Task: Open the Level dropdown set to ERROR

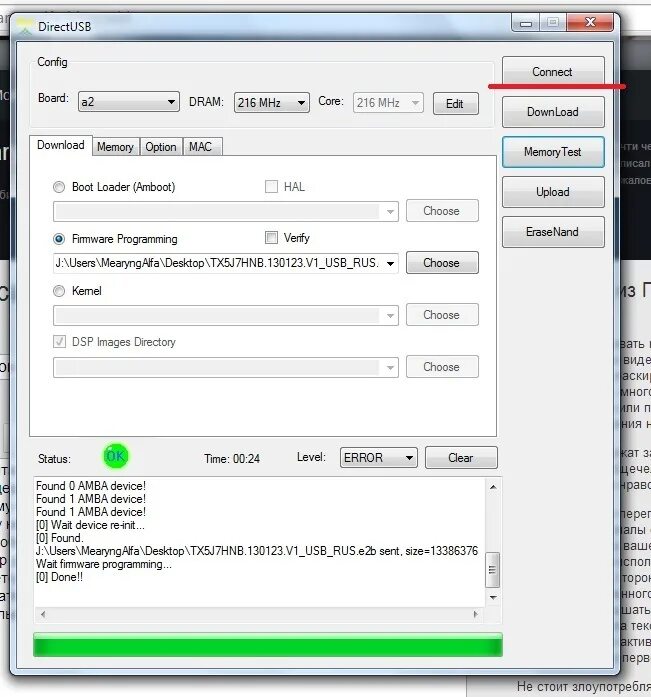Action: 379,457
